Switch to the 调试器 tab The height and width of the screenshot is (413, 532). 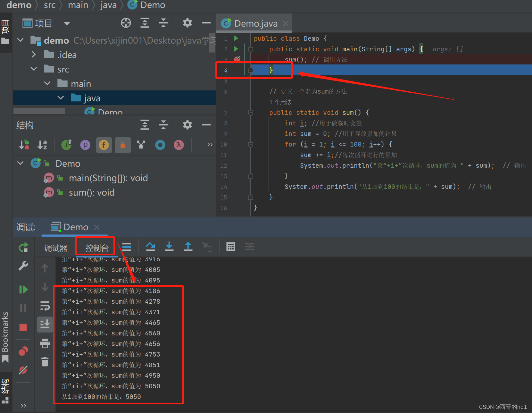55,248
